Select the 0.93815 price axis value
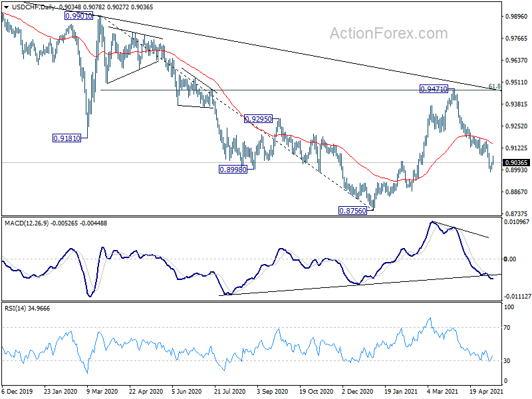The width and height of the screenshot is (532, 399). tap(517, 104)
